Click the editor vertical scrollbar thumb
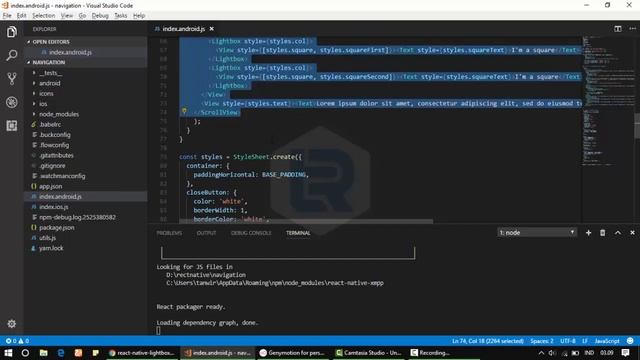This screenshot has width=640, height=360. pyautogui.click(x=637, y=126)
